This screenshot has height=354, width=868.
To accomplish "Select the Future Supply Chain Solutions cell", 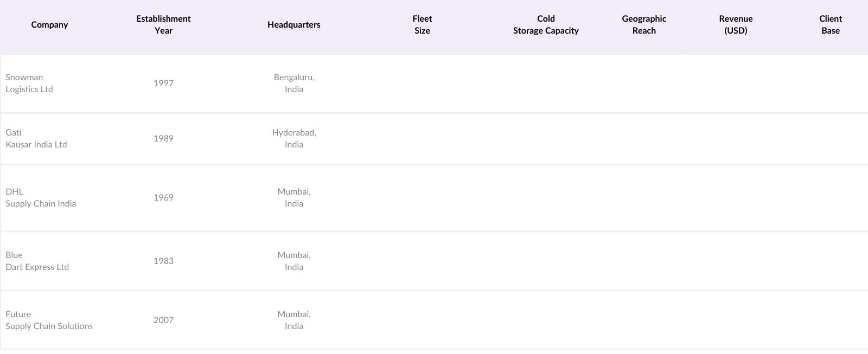I will (49, 320).
